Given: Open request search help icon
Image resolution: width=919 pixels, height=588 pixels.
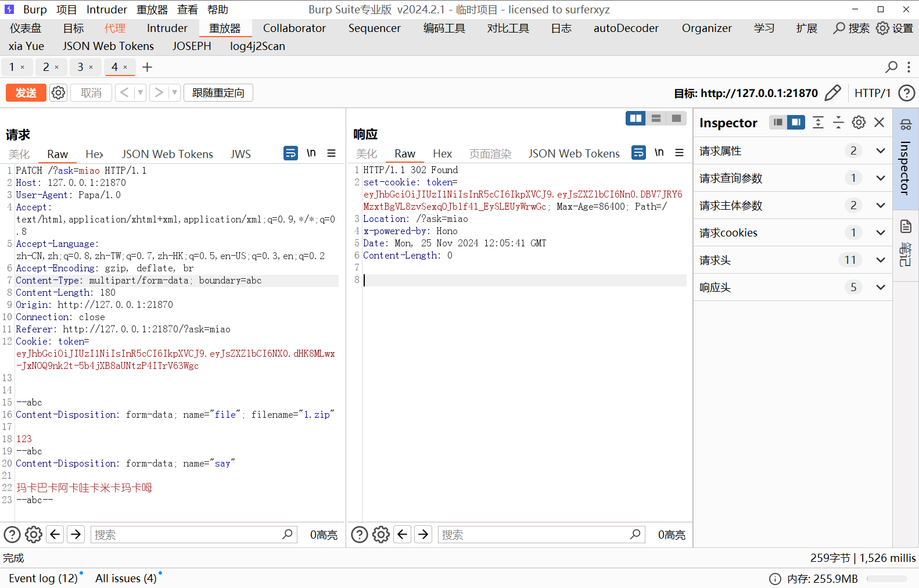Looking at the screenshot, I should pos(12,535).
